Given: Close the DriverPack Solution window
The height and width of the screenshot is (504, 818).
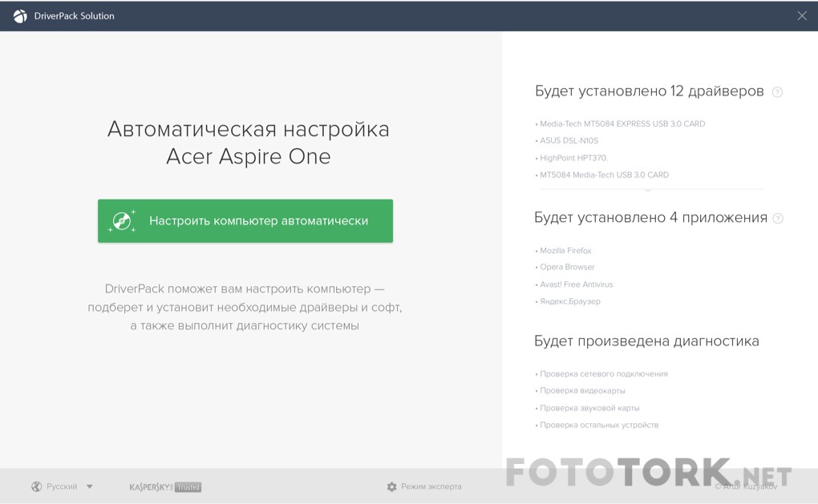Looking at the screenshot, I should coord(802,16).
